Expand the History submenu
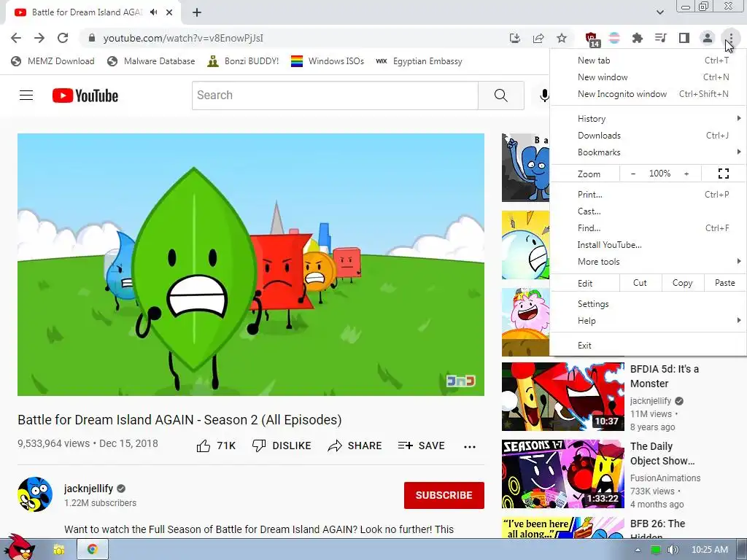The width and height of the screenshot is (747, 560). click(649, 119)
